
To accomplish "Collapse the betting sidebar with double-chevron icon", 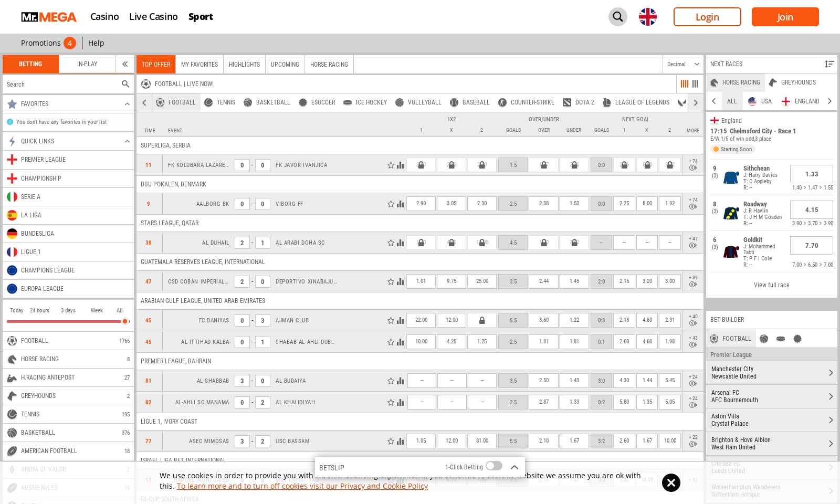I will click(x=125, y=64).
